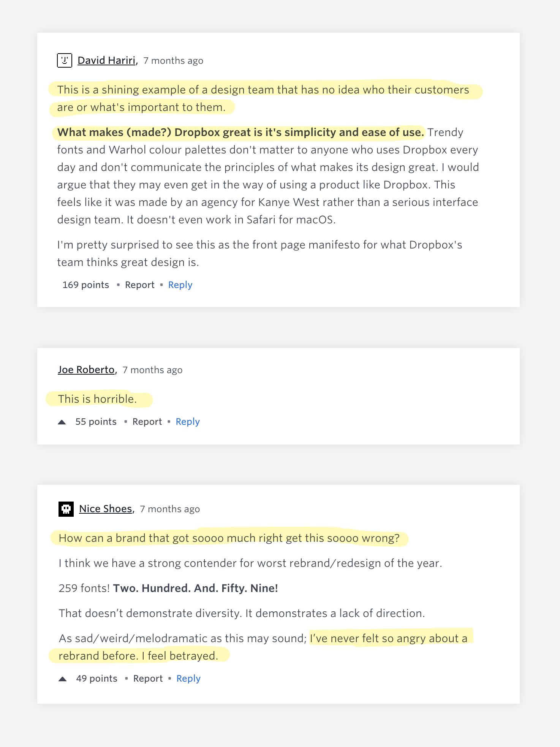Screen dimensions: 560x747
Task: Click the highlighted "This is horrible." text
Action: (97, 399)
